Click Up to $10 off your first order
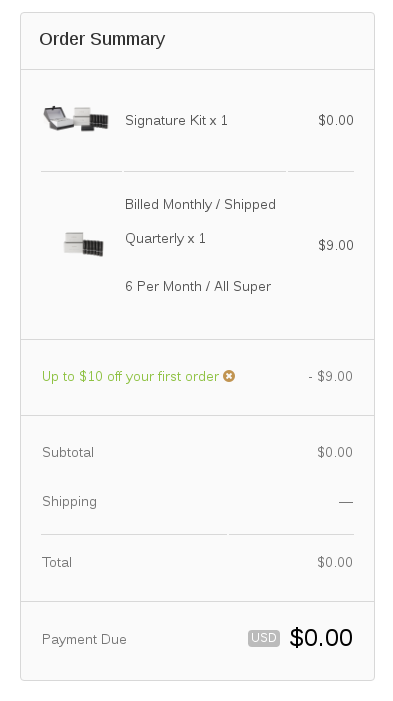 tap(131, 376)
